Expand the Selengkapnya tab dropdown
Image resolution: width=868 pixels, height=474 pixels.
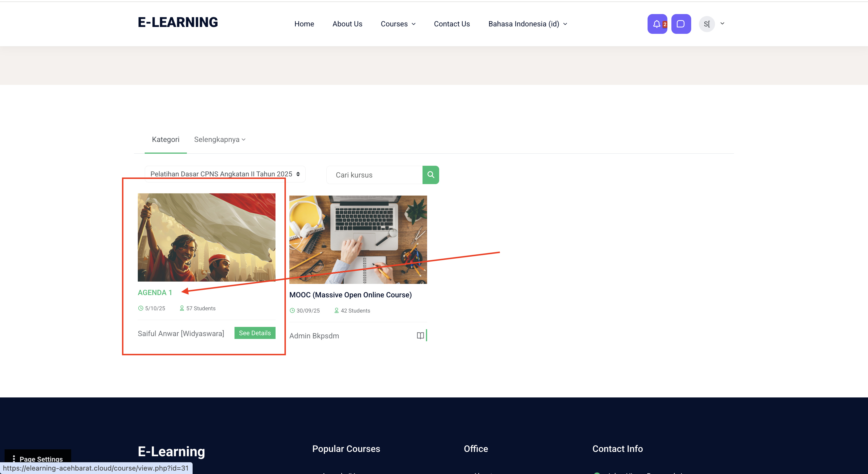pyautogui.click(x=219, y=139)
